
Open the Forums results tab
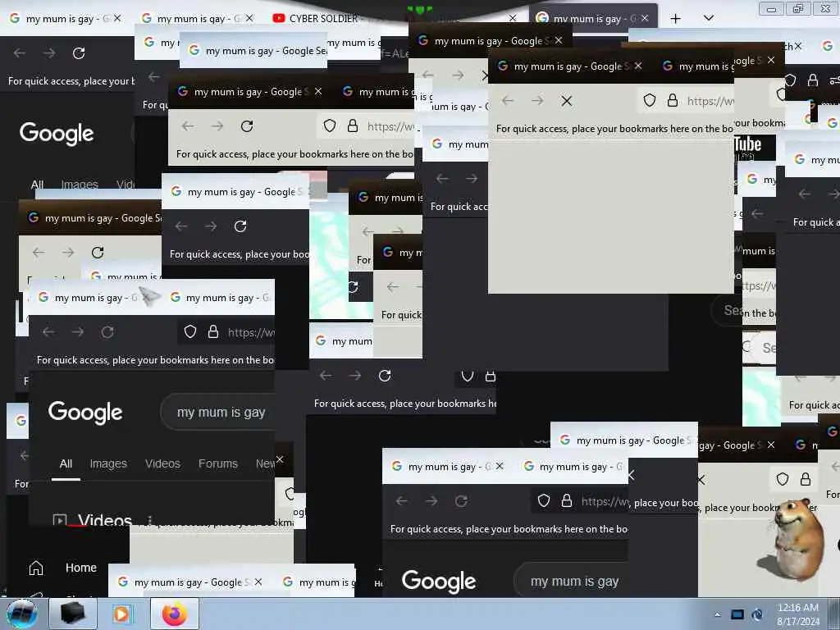(218, 464)
